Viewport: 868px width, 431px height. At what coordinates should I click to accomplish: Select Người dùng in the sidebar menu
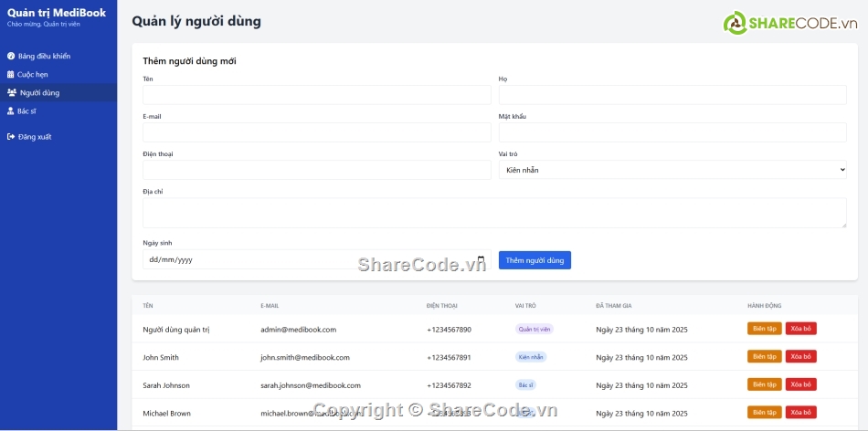[38, 92]
